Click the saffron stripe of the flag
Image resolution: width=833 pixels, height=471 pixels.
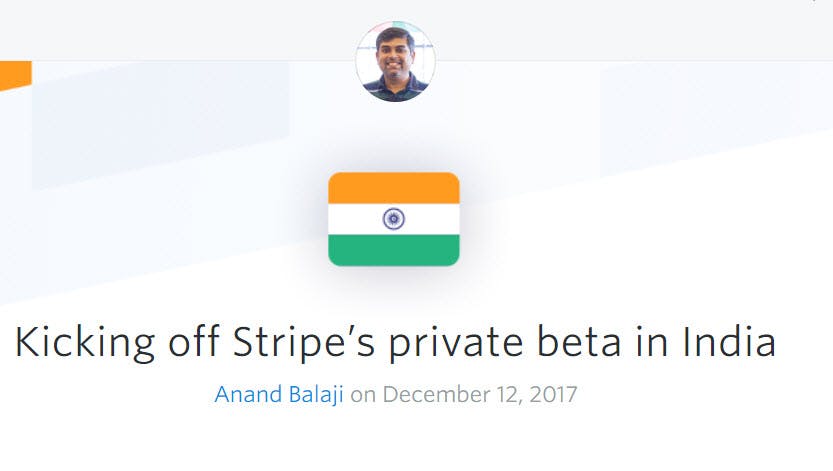coord(394,188)
